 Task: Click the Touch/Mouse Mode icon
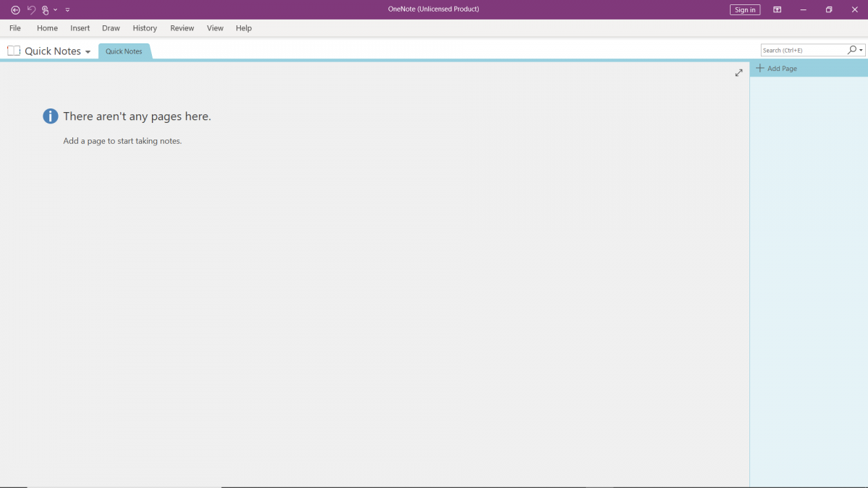pos(45,9)
